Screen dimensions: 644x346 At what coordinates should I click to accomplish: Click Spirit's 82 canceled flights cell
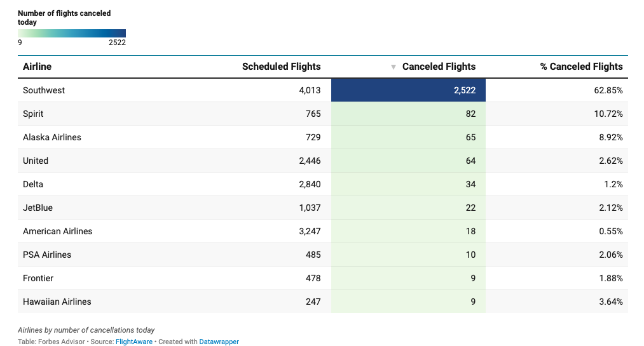[x=408, y=114]
